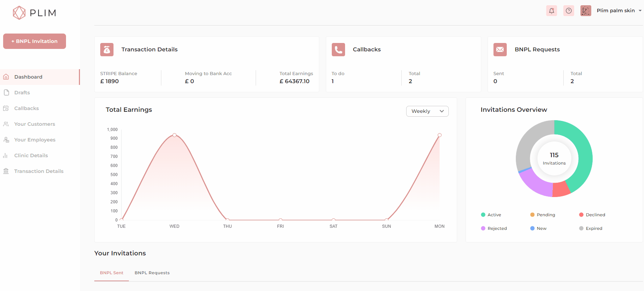Click the PLIM logo
Screen dimensions: 644x291
point(34,13)
